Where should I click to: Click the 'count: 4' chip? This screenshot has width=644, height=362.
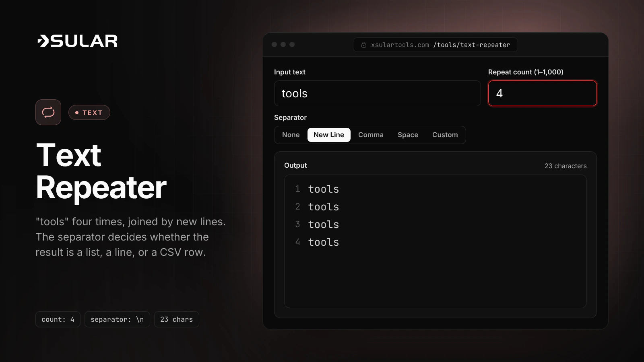click(x=58, y=319)
